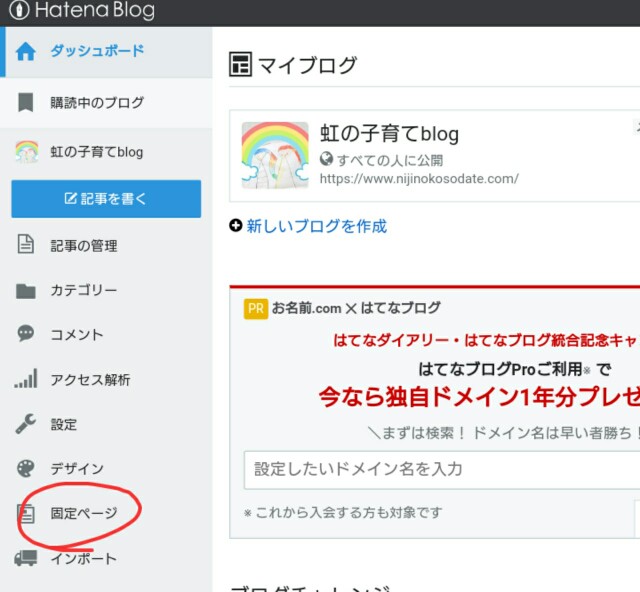Click お名前.com × はてなブログ heading
This screenshot has width=640, height=592.
pos(356,308)
